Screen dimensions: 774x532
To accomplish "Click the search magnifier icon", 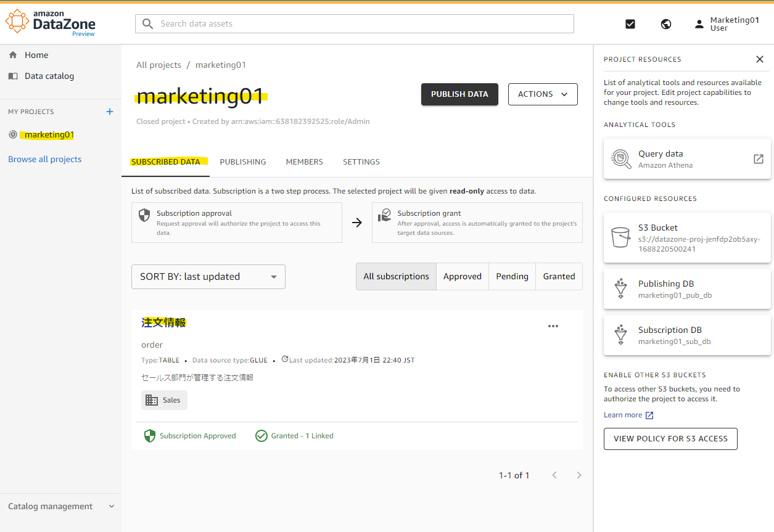I will (x=147, y=23).
